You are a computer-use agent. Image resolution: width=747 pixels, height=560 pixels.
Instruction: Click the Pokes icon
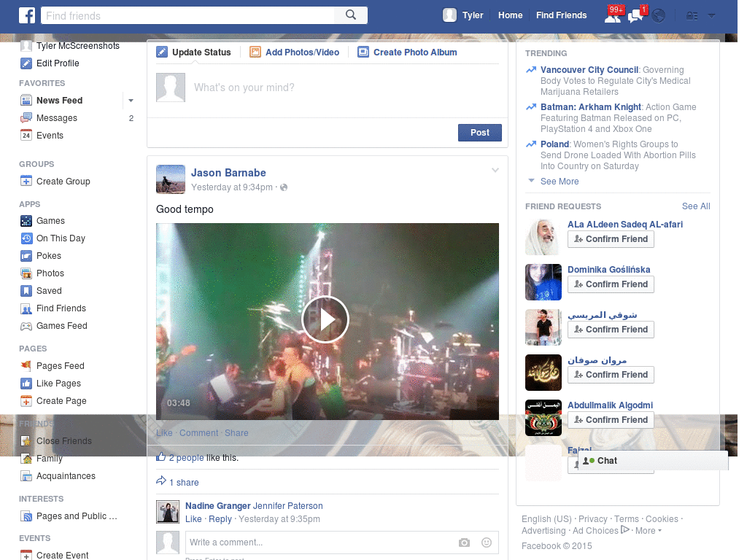click(26, 256)
